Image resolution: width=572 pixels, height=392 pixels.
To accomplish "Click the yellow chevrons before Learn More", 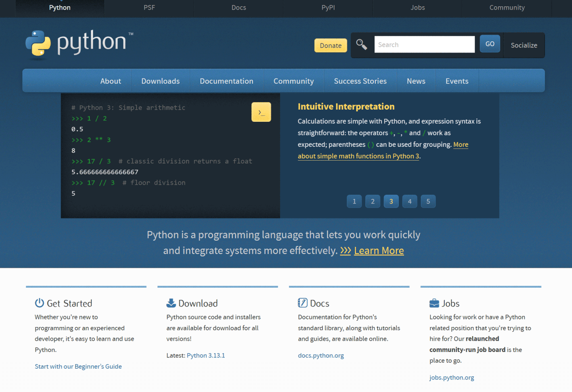I will (345, 251).
